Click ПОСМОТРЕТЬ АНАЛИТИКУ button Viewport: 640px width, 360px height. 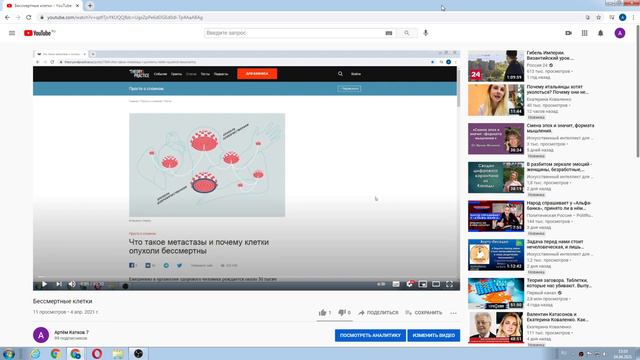[370, 335]
